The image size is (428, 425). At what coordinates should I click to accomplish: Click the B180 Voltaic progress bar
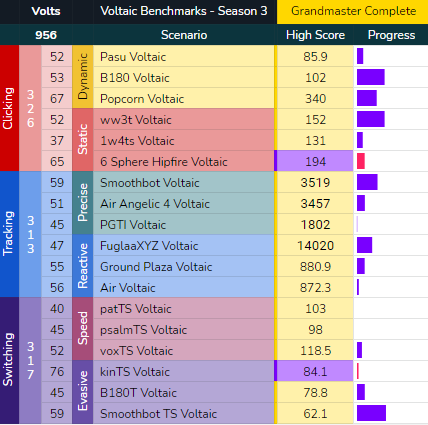pyautogui.click(x=371, y=77)
